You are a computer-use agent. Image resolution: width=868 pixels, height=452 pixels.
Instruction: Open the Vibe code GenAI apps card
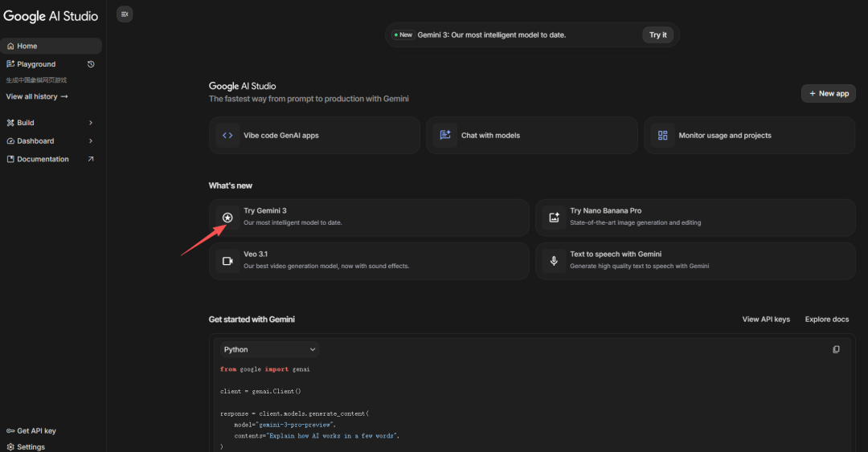point(314,136)
